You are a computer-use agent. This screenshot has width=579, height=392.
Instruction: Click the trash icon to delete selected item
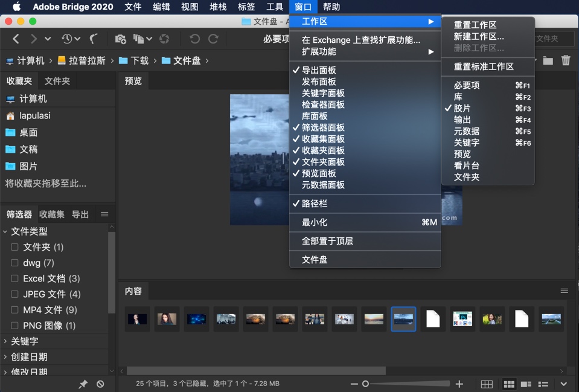(x=566, y=60)
